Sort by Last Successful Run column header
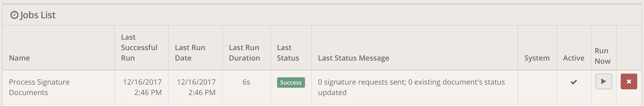Image resolution: width=644 pixels, height=106 pixels. pos(139,48)
